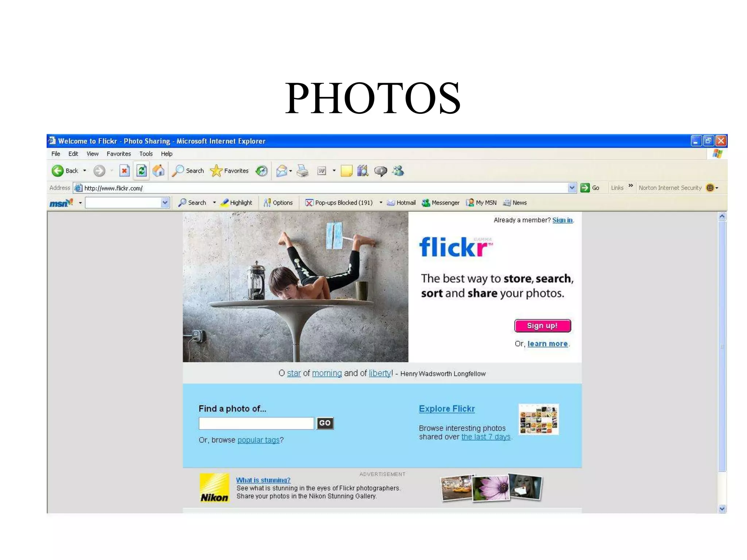Refresh the page with the Refresh icon

(x=142, y=171)
